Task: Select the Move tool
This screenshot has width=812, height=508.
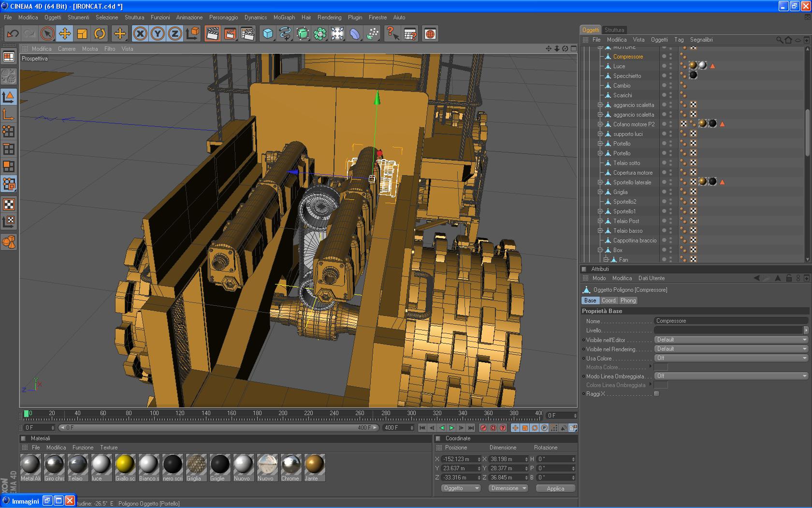Action: pos(65,33)
